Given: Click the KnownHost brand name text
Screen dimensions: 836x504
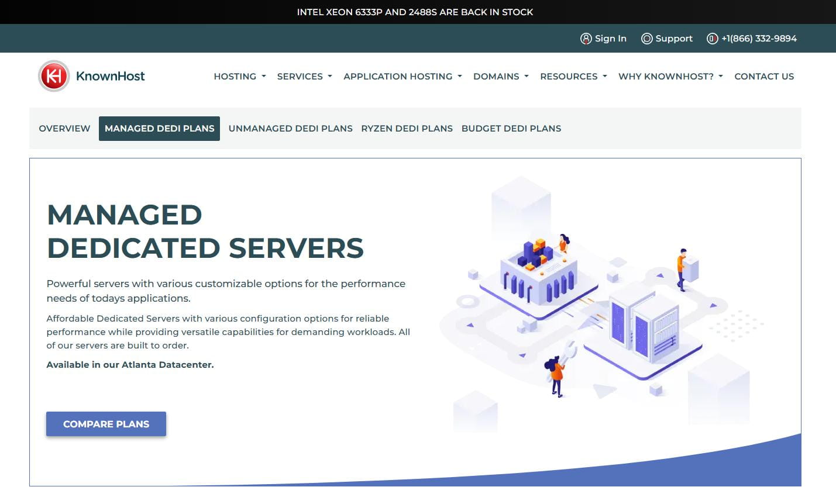Looking at the screenshot, I should point(111,77).
